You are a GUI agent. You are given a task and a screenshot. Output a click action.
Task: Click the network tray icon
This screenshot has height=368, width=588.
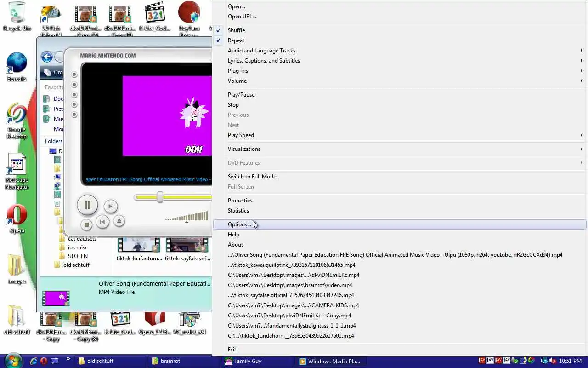(x=544, y=361)
